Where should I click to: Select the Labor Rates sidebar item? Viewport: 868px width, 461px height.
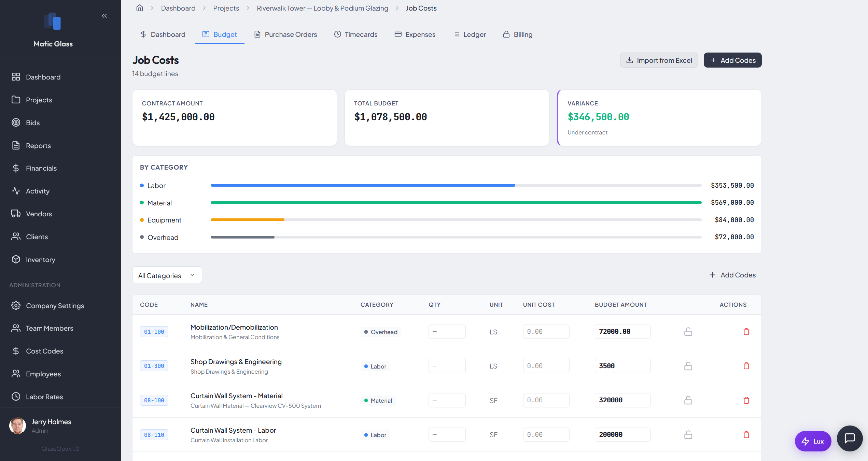click(x=45, y=397)
